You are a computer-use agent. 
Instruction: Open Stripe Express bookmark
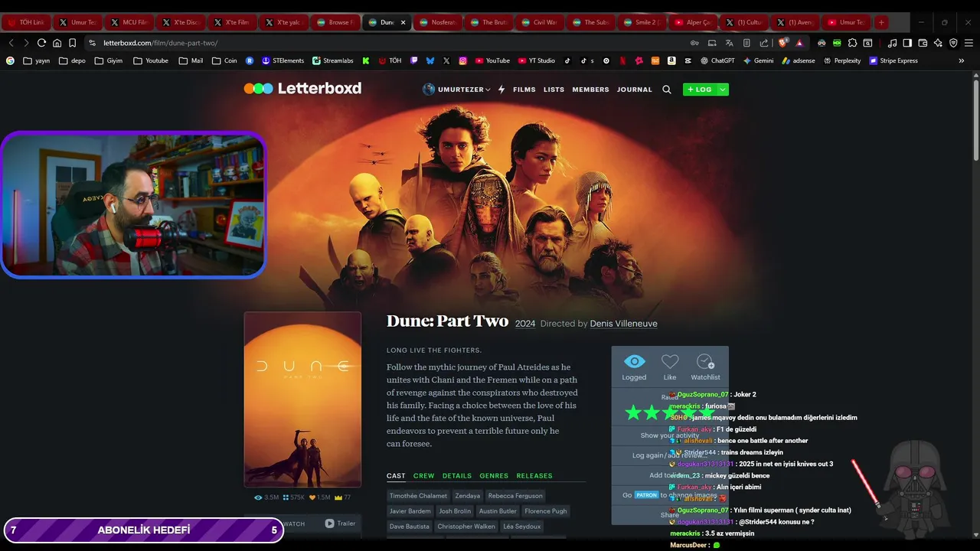[x=893, y=60]
